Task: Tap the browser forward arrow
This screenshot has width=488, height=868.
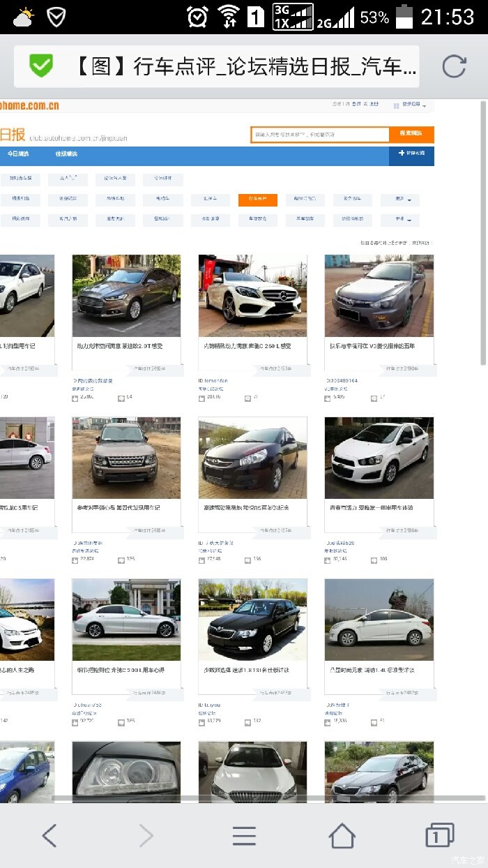Action: tap(146, 835)
